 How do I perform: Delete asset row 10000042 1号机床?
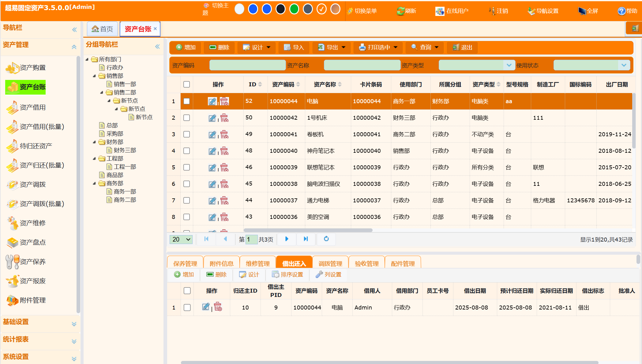pyautogui.click(x=224, y=118)
